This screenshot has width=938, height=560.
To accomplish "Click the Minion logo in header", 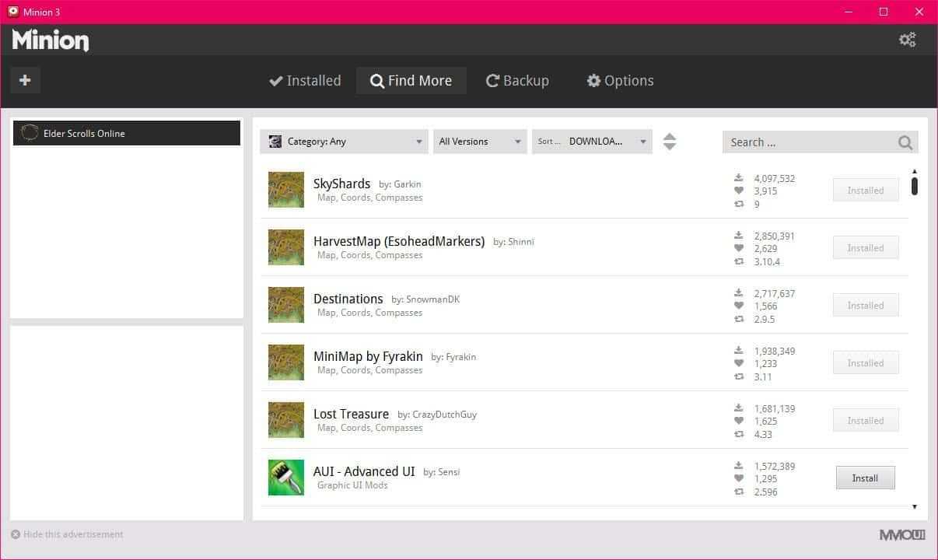I will (51, 40).
